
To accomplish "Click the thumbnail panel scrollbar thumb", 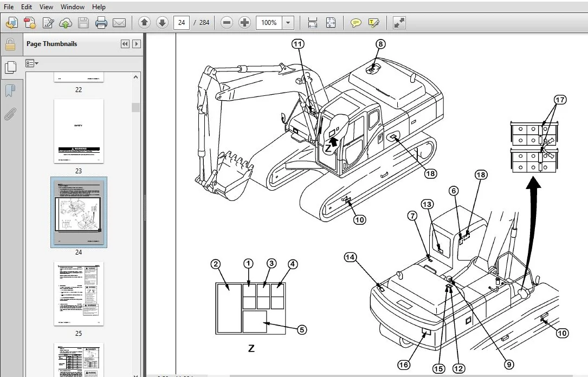I will pyautogui.click(x=135, y=107).
